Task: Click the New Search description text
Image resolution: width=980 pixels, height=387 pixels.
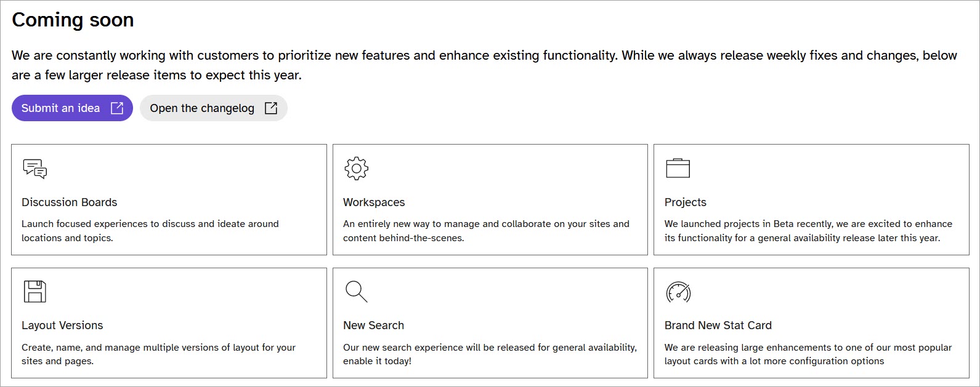Action: (x=490, y=354)
